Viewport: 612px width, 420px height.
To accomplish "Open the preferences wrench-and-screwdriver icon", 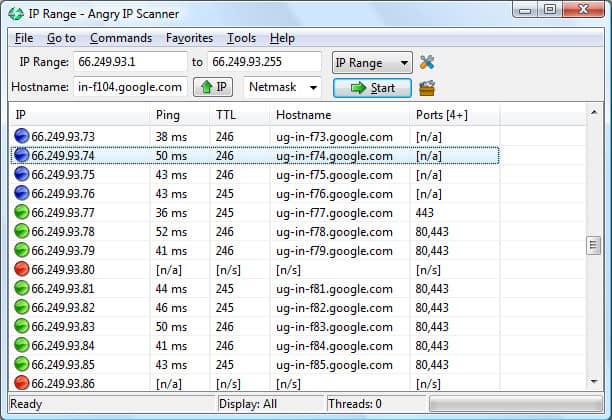I will [427, 62].
